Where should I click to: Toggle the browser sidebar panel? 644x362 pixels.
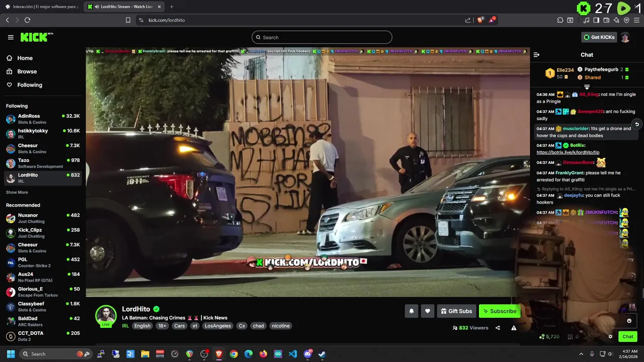point(596,20)
